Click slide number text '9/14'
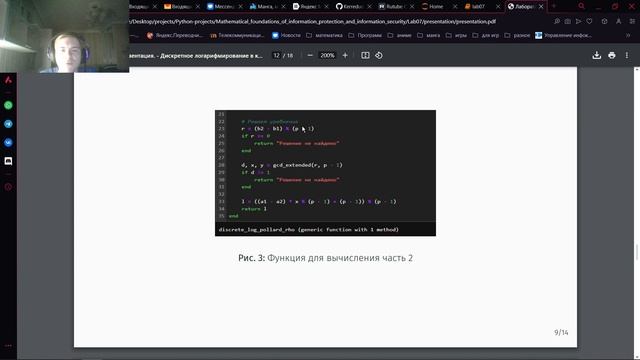Screen dimensions: 640x360 (561, 332)
